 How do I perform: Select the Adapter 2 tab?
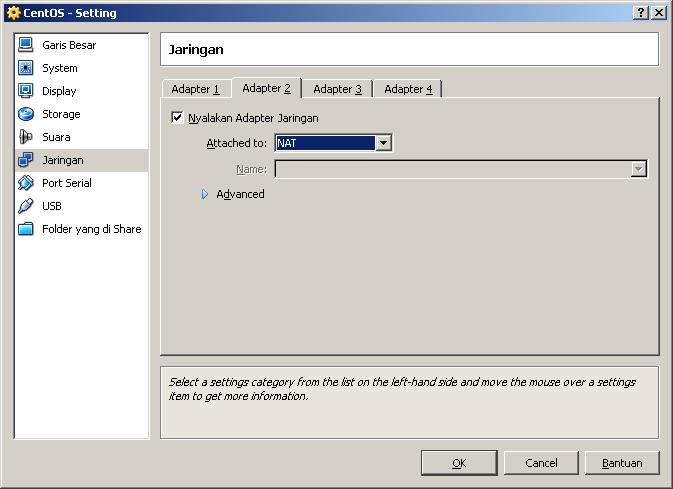(267, 88)
